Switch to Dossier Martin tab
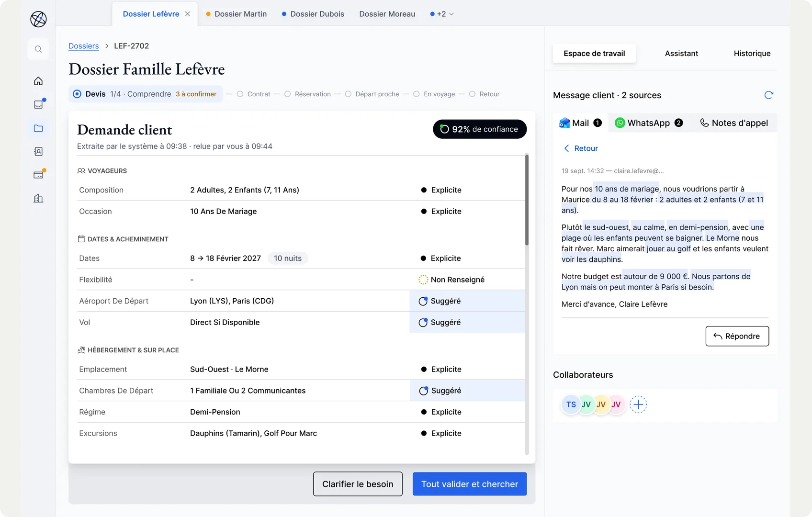This screenshot has width=812, height=517. pyautogui.click(x=237, y=14)
